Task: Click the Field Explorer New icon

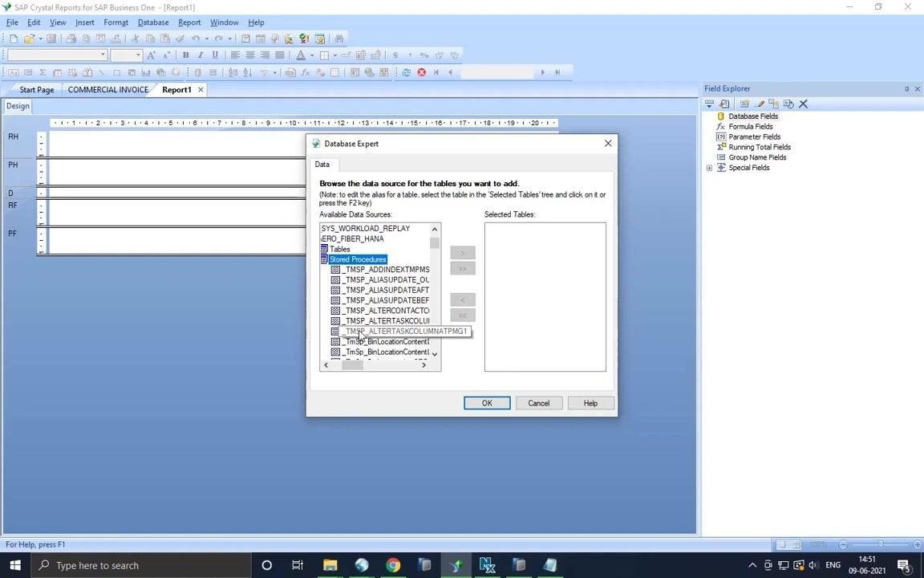Action: [x=744, y=104]
